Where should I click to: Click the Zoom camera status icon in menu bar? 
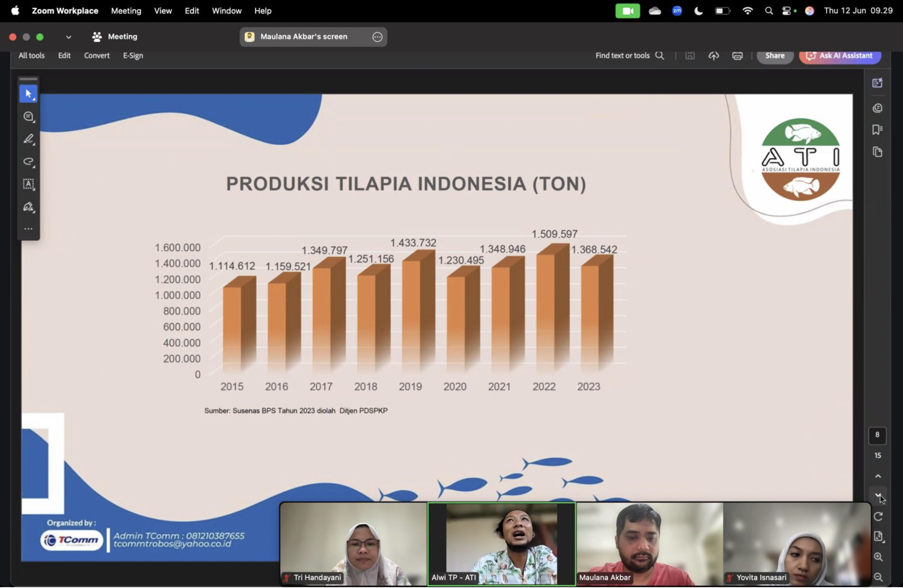[627, 11]
